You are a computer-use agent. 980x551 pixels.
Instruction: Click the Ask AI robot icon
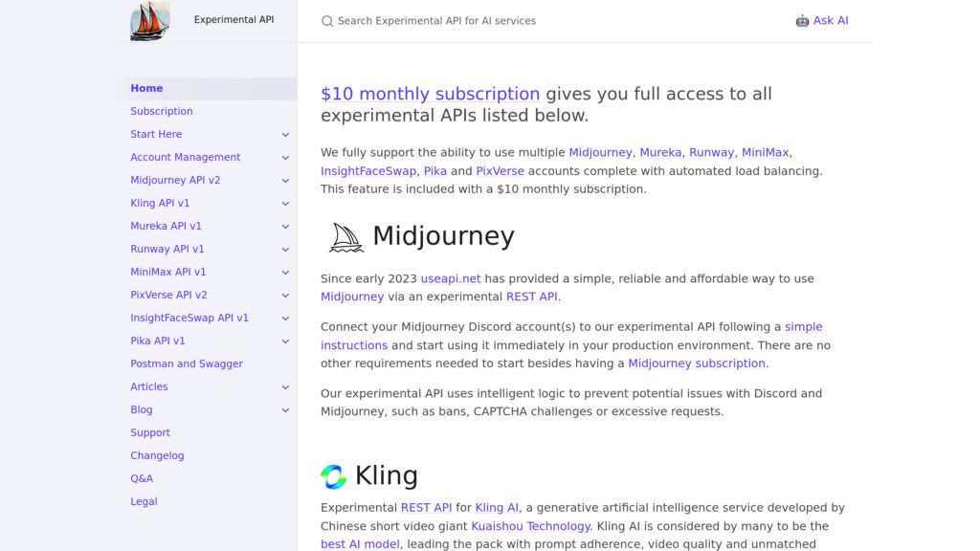click(x=801, y=20)
